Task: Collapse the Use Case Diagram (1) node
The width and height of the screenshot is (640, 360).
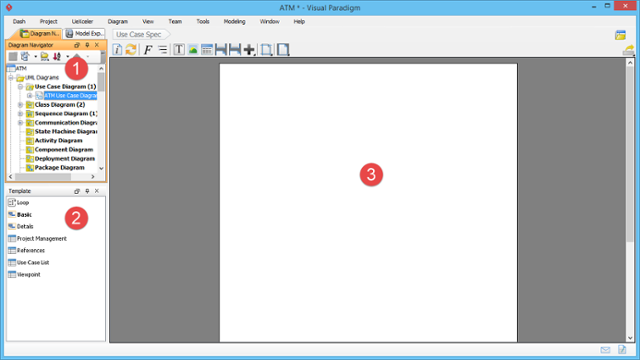Action: (x=20, y=87)
